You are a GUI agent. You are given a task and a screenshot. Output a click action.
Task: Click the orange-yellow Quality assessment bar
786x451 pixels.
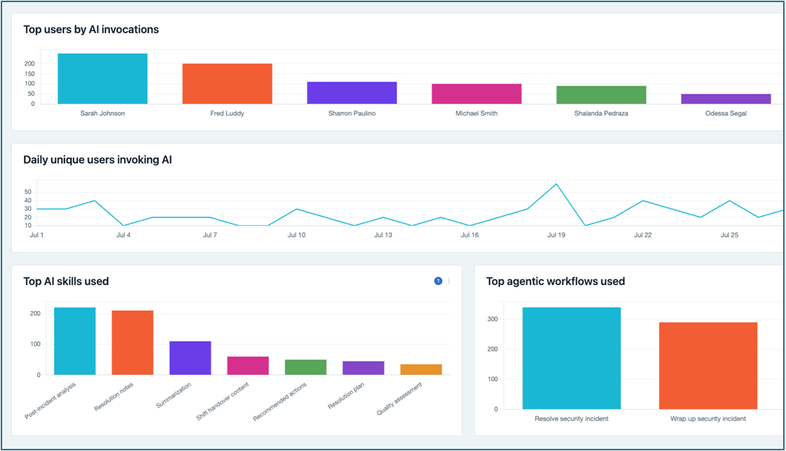tap(421, 369)
